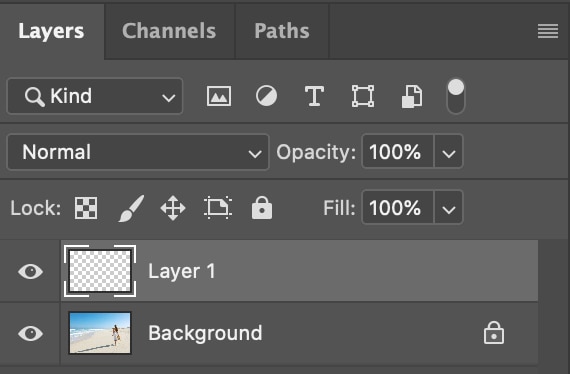Expand the Opacity slider arrow
The width and height of the screenshot is (570, 374).
click(x=449, y=151)
